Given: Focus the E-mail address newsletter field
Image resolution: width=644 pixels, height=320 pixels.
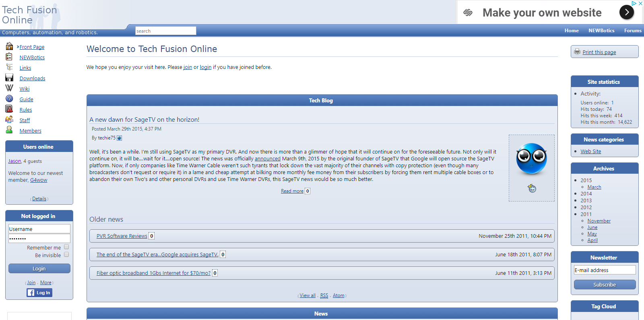Looking at the screenshot, I should click(x=605, y=270).
